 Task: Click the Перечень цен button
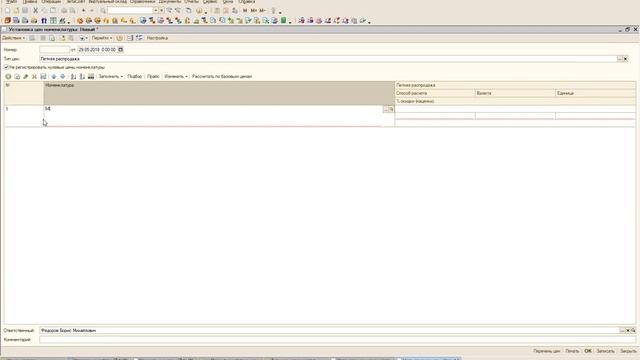pos(547,351)
